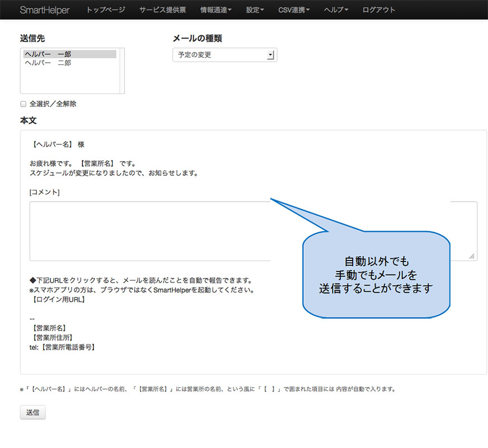Click the 【営業所住所】 placeholder line
This screenshot has width=488, height=448.
pos(53,338)
